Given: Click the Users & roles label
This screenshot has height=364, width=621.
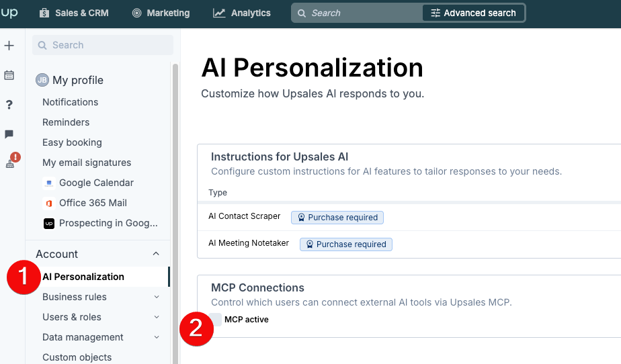Looking at the screenshot, I should click(x=72, y=317).
